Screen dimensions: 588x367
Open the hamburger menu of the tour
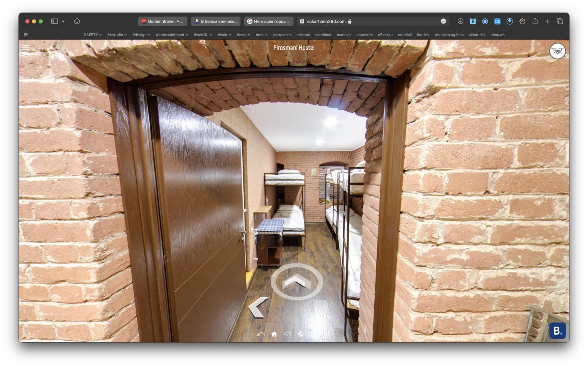point(25,48)
